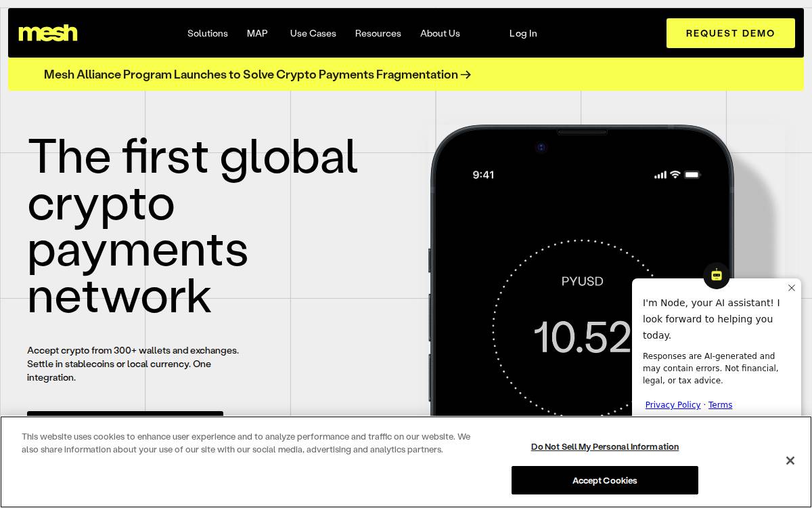
Task: Dismiss the cookie banner with X
Action: [790, 461]
